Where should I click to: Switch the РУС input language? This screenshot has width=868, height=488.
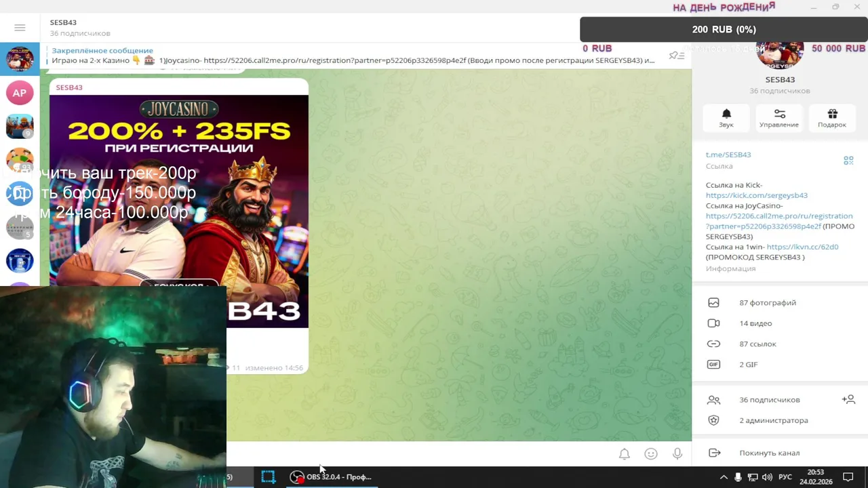coord(785,477)
